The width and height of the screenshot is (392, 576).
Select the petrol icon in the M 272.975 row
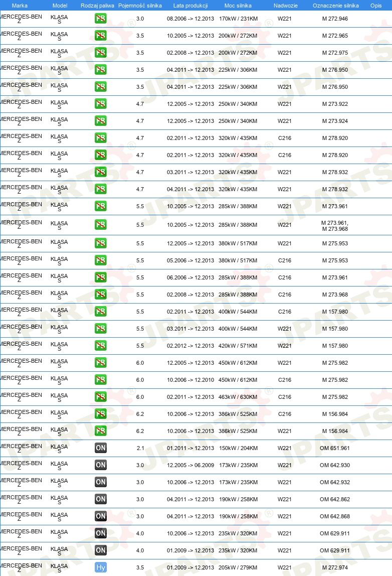pyautogui.click(x=101, y=53)
